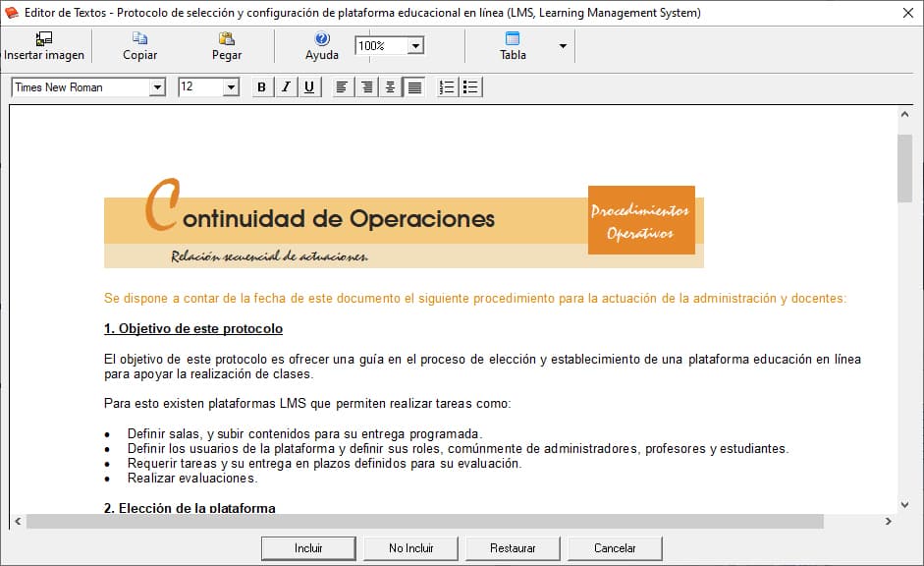Click the orange 'Procedimientos Operativos' box
The height and width of the screenshot is (566, 924).
641,220
